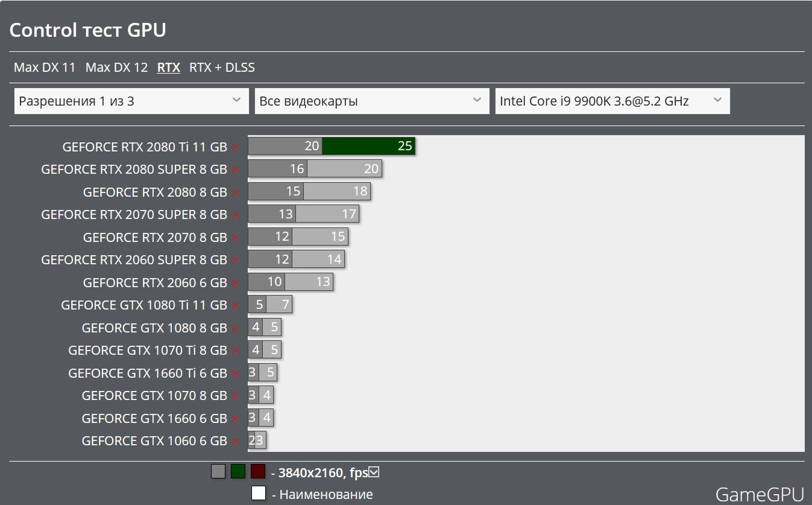This screenshot has width=812, height=505.
Task: Remove GTX 1080 Ti 11 GB from chart
Action: (x=235, y=305)
